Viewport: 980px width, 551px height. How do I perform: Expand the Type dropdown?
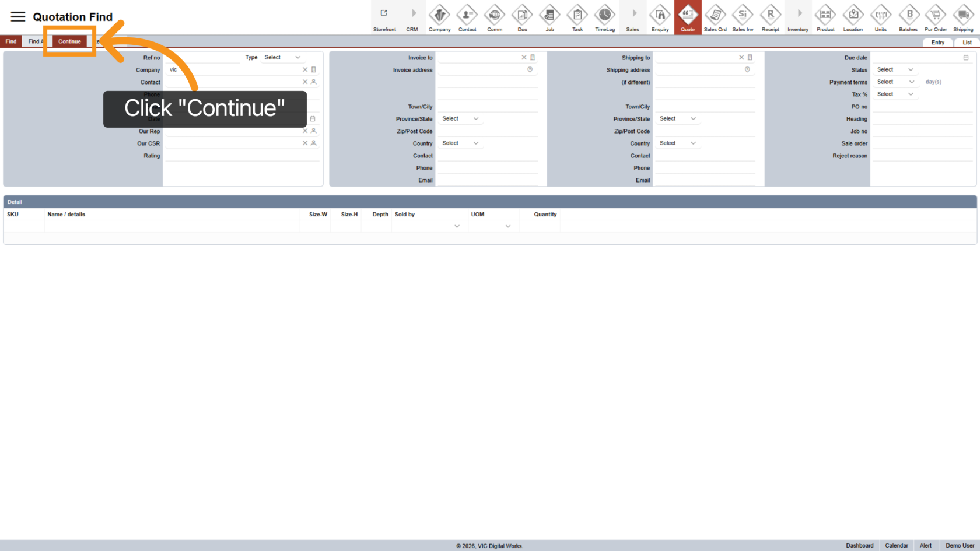tap(283, 58)
